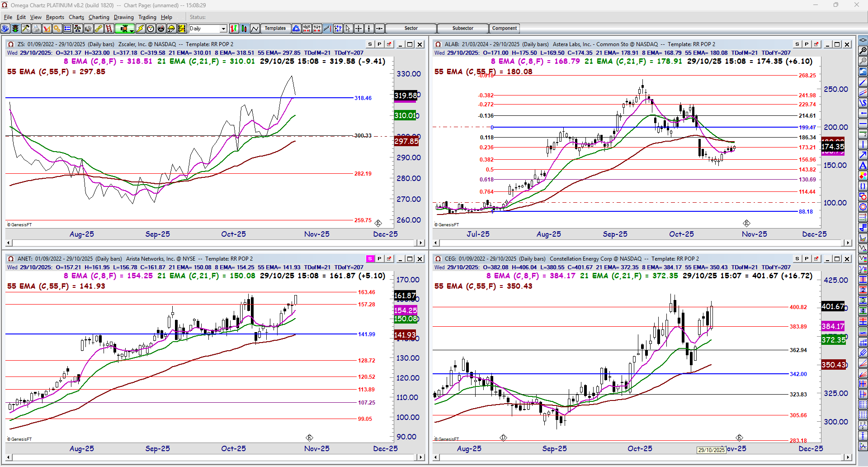Select the vertical line tool in sidebar
868x467 pixels.
pos(863,144)
